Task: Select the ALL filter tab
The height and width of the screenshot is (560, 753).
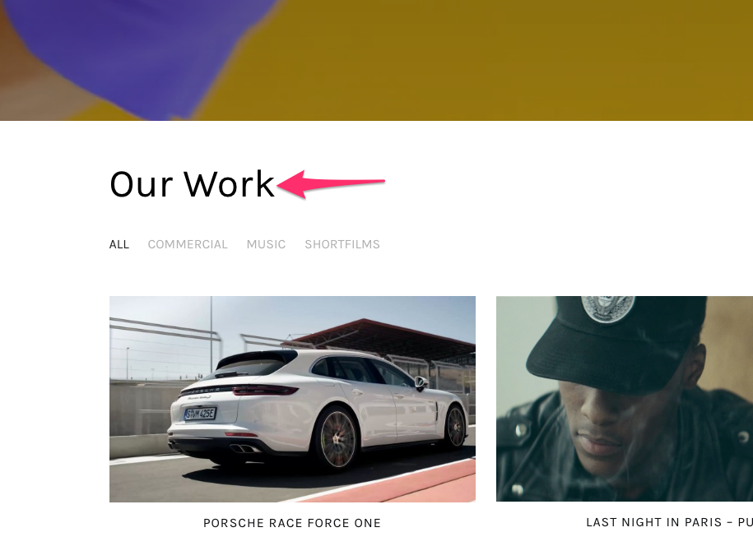Action: [119, 244]
